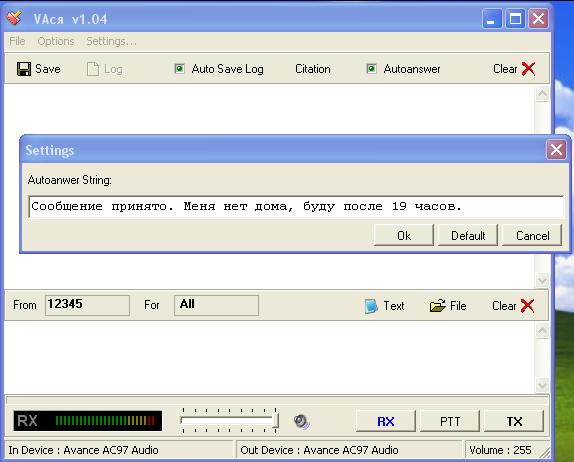The height and width of the screenshot is (462, 574).
Task: Open the File menu
Action: pyautogui.click(x=17, y=41)
